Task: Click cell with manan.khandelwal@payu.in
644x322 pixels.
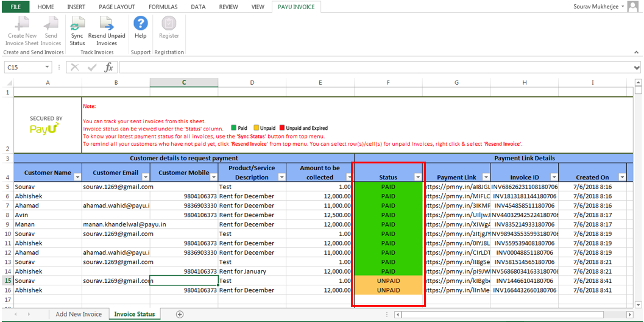Action: tap(116, 224)
